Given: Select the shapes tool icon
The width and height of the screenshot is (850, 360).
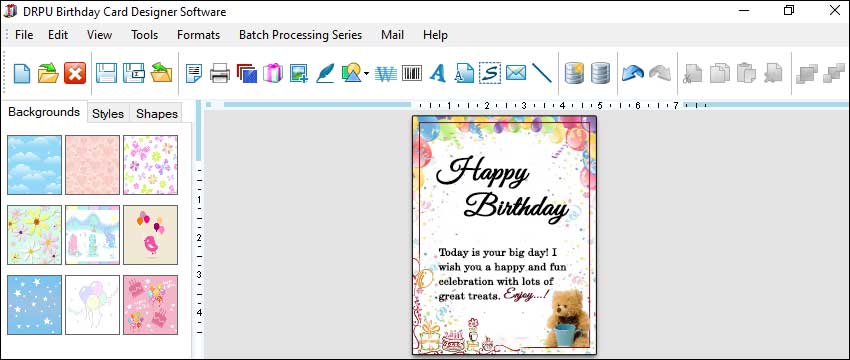Looking at the screenshot, I should click(351, 73).
